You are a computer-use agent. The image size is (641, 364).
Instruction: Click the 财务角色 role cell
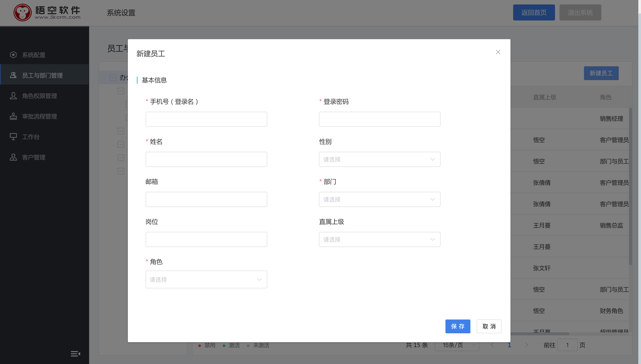pyautogui.click(x=611, y=311)
